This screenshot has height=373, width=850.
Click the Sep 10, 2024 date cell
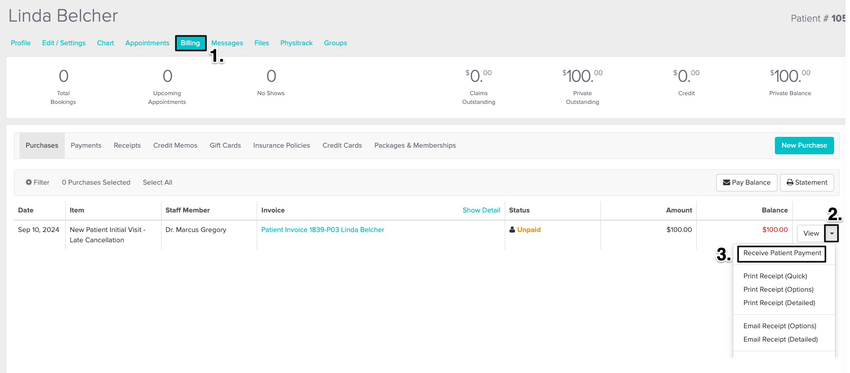point(38,230)
